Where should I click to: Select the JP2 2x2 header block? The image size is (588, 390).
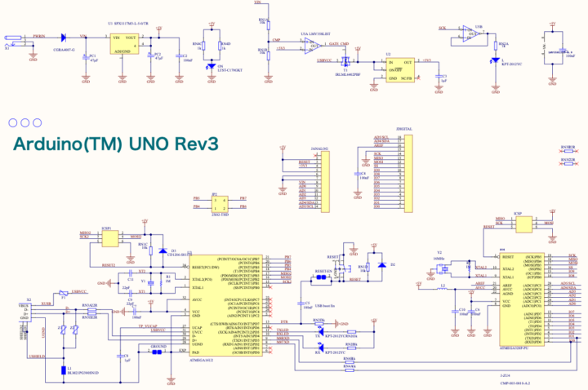214,202
